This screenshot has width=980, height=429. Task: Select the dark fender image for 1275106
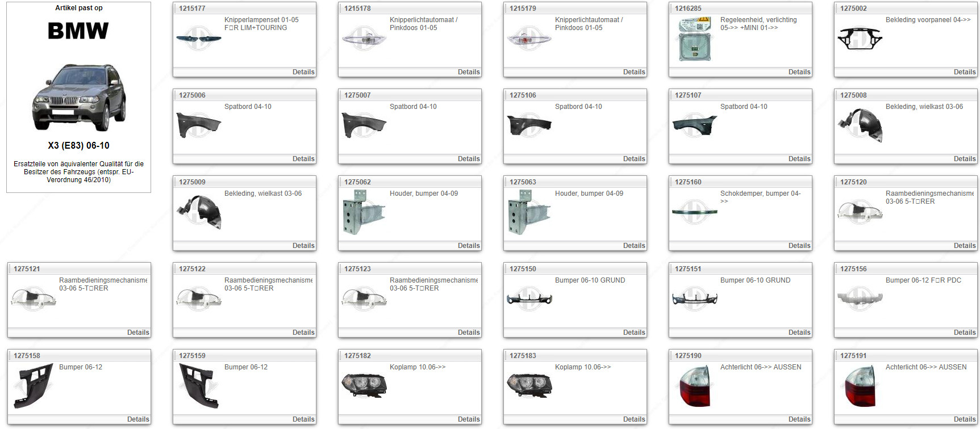tap(529, 125)
